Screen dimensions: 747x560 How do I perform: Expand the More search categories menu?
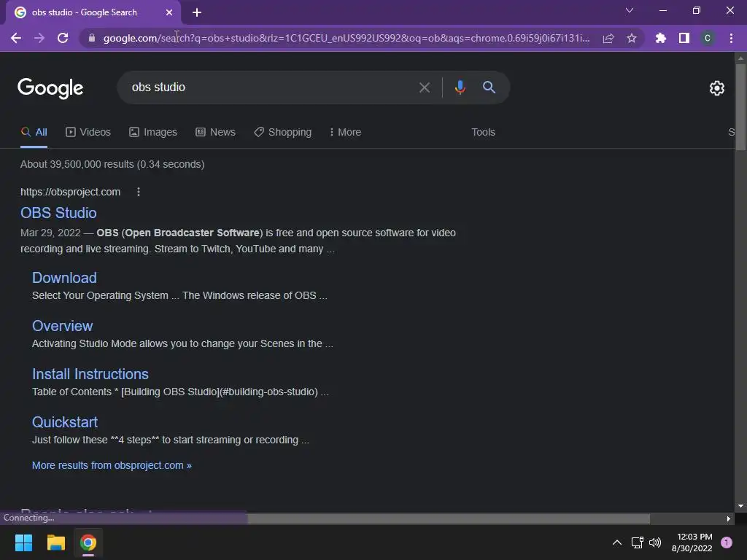[345, 133]
